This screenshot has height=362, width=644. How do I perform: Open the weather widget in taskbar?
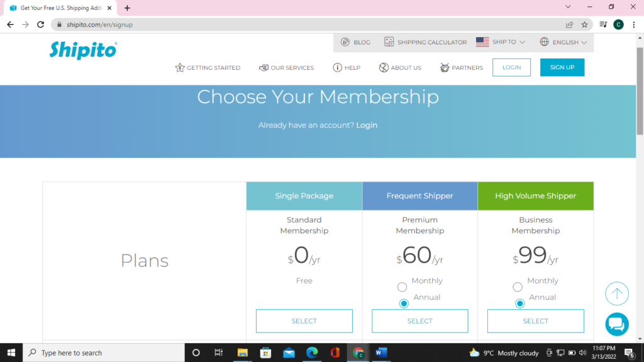[x=504, y=353]
